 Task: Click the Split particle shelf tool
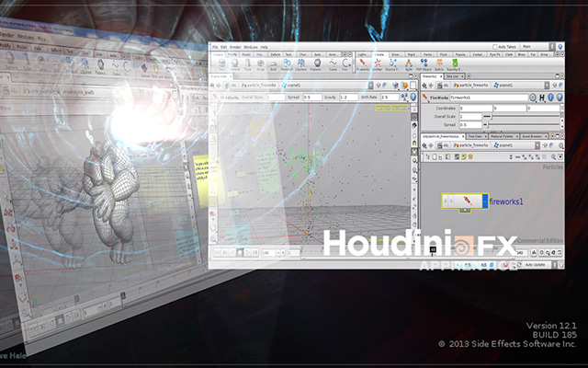[409, 64]
